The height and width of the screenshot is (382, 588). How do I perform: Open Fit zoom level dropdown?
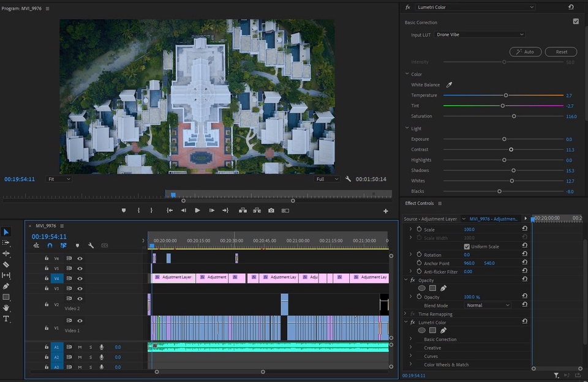(59, 179)
